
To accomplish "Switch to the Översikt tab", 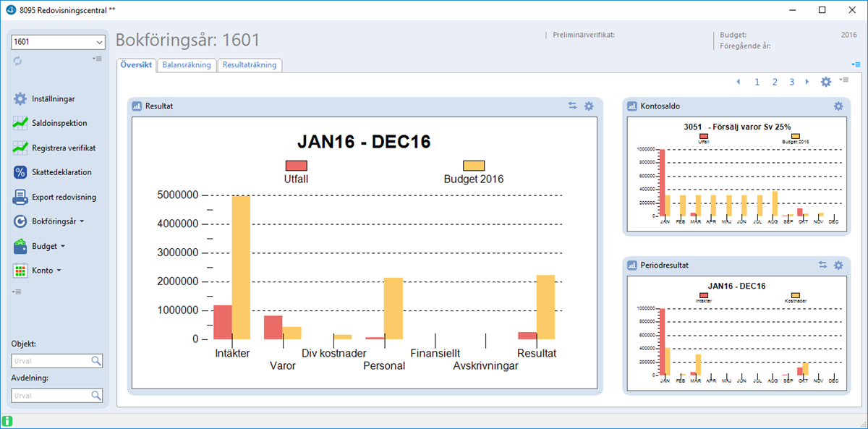I will click(x=136, y=65).
